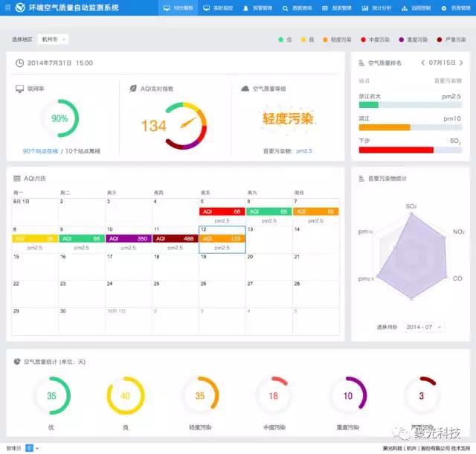Screen dimensions: 476x454
Task: Click the calendar icon beside AQI月历
Action: pyautogui.click(x=17, y=179)
